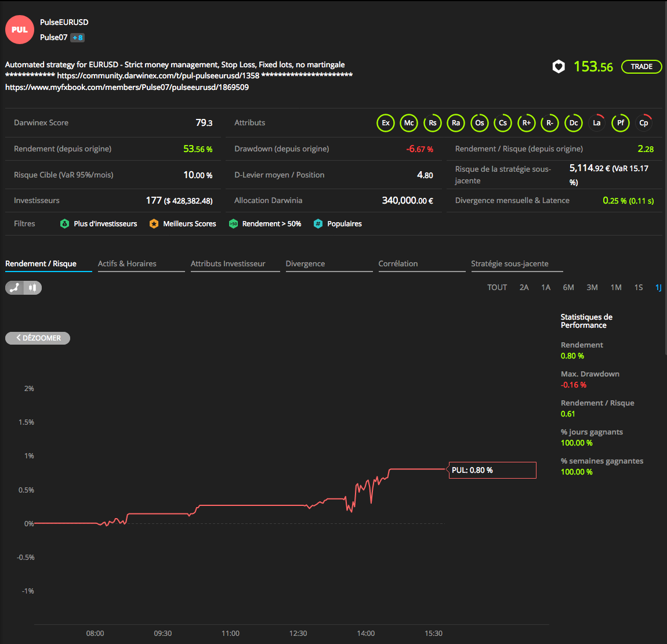Click the white shield icon beside the quote
The height and width of the screenshot is (644, 667).
pos(559,66)
